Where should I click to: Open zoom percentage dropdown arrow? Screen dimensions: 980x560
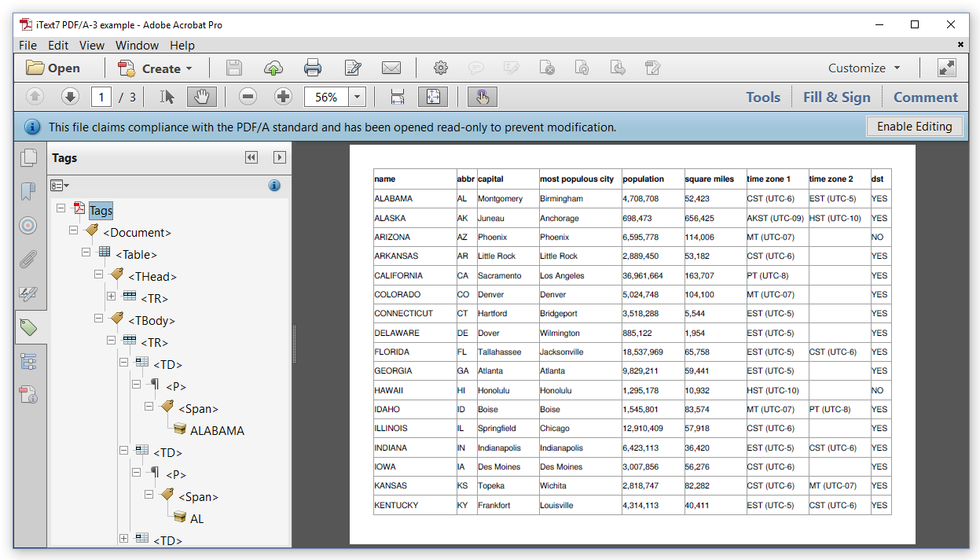point(358,97)
